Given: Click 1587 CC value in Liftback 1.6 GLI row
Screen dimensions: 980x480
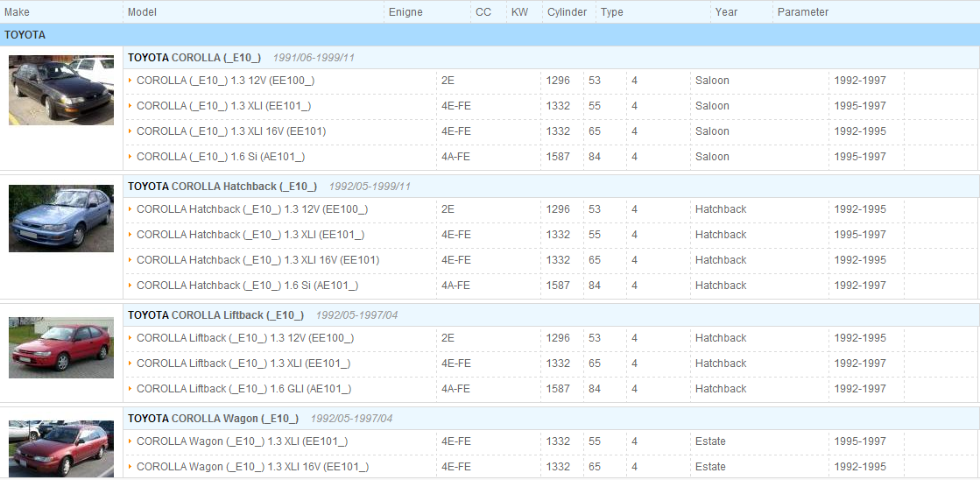Looking at the screenshot, I should click(558, 389).
